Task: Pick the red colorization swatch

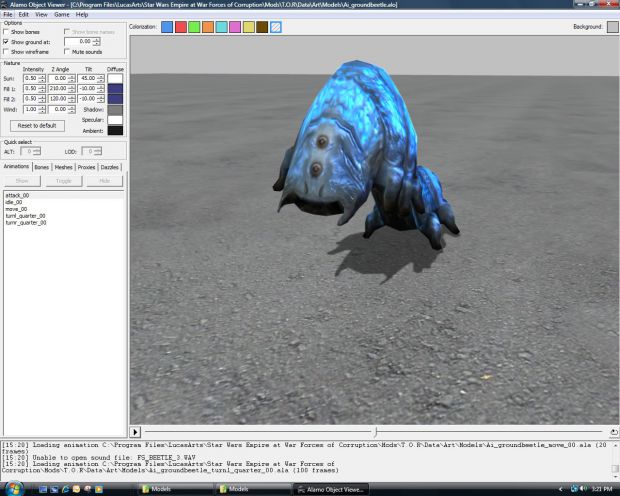Action: 181,27
